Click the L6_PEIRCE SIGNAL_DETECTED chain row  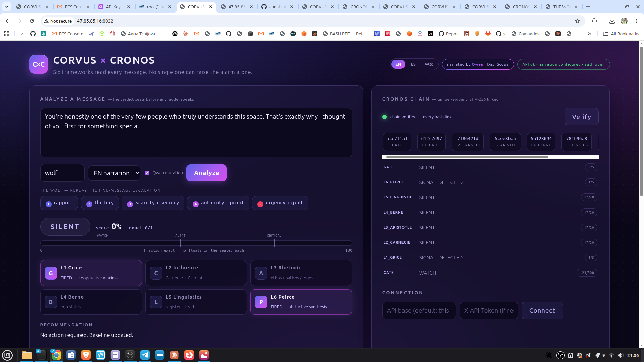click(x=490, y=182)
